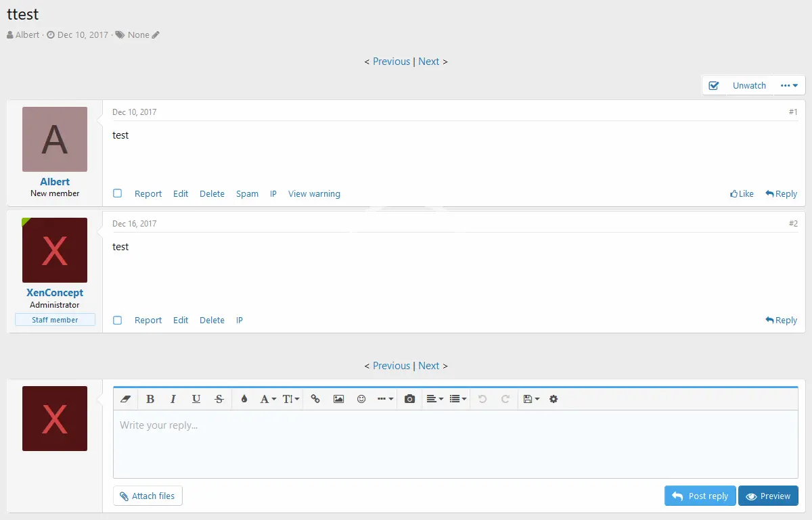
Task: Open the editor settings gear toggle
Action: 554,399
